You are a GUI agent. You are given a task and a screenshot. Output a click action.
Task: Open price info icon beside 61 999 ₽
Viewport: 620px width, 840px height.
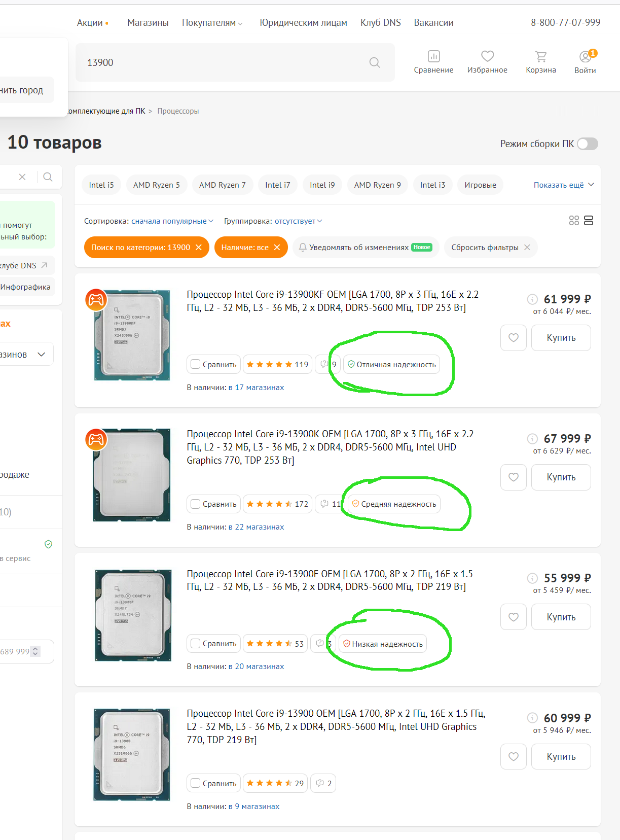coord(532,299)
